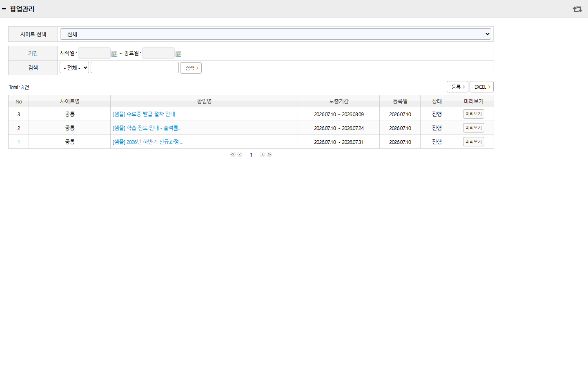Open the calendar picker for 종료일
This screenshot has height=368, width=588.
[178, 54]
